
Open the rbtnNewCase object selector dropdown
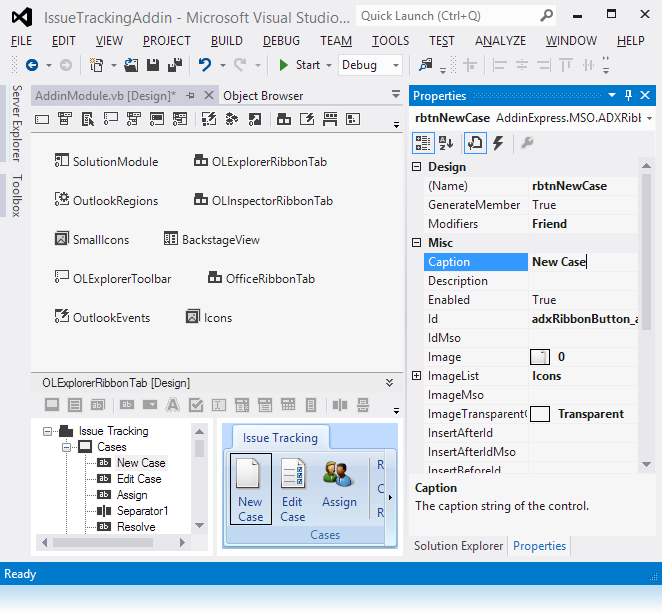tap(650, 118)
